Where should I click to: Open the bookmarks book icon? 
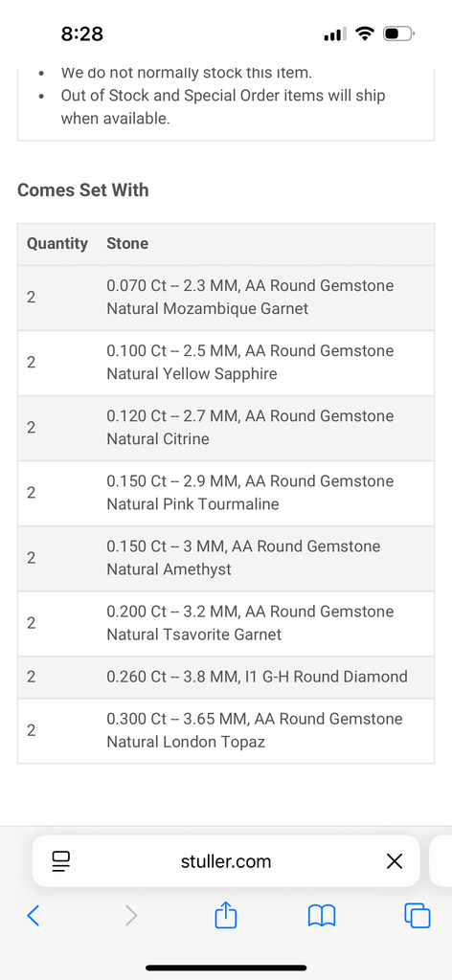(322, 916)
